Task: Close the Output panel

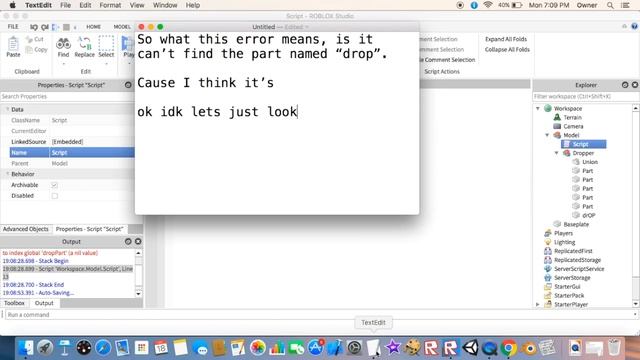Action: click(138, 242)
